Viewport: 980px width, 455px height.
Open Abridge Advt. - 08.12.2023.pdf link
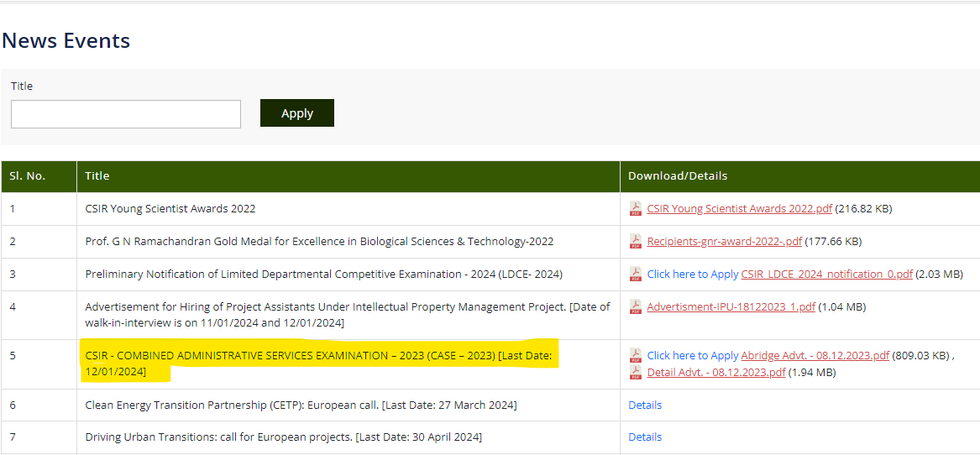[815, 356]
